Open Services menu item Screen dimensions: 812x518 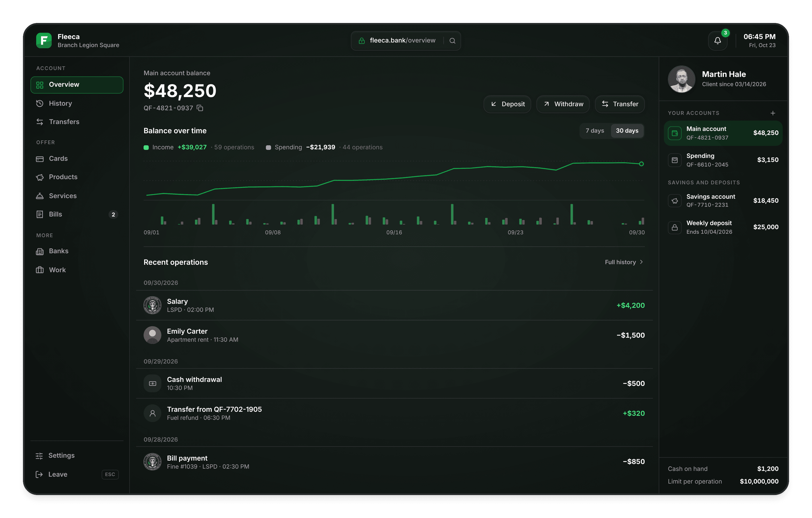point(77,196)
